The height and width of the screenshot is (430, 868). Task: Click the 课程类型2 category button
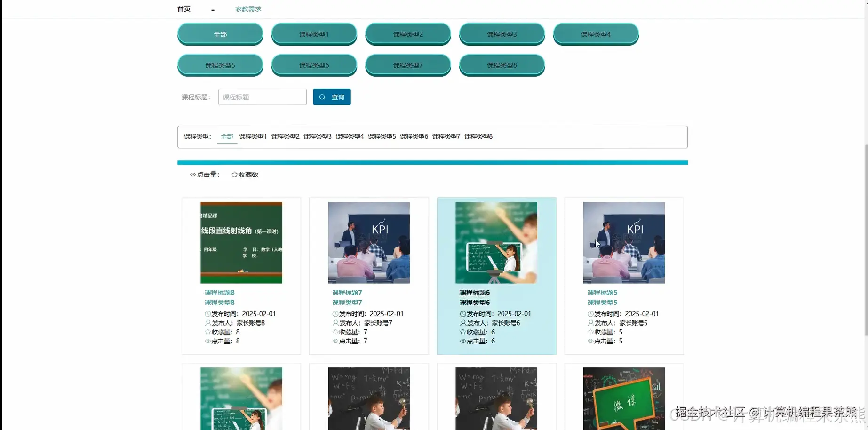pos(408,34)
